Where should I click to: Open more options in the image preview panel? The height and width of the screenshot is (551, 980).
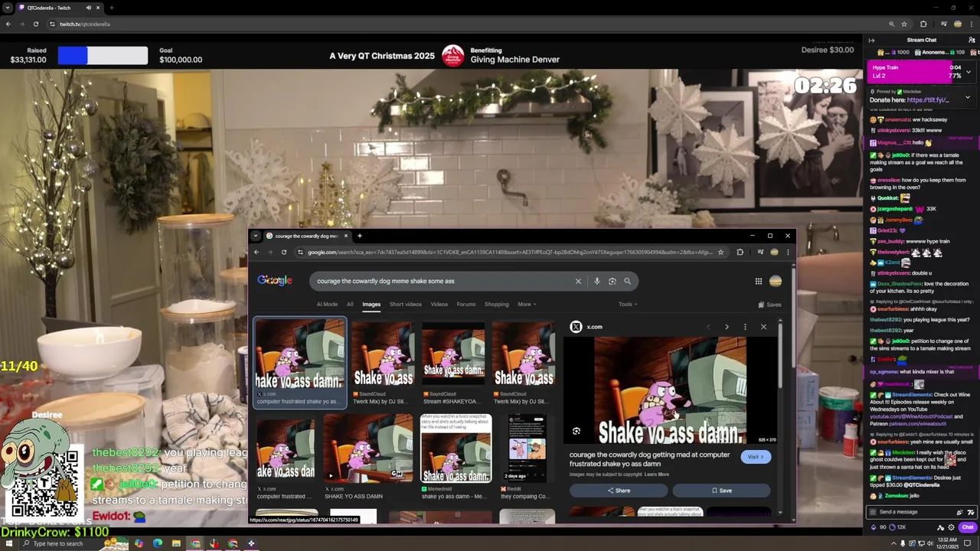point(745,327)
